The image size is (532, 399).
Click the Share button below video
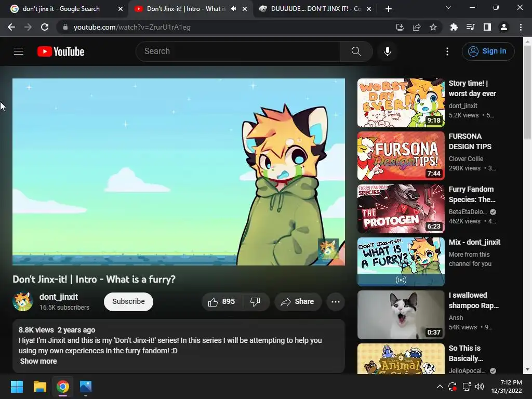(298, 302)
